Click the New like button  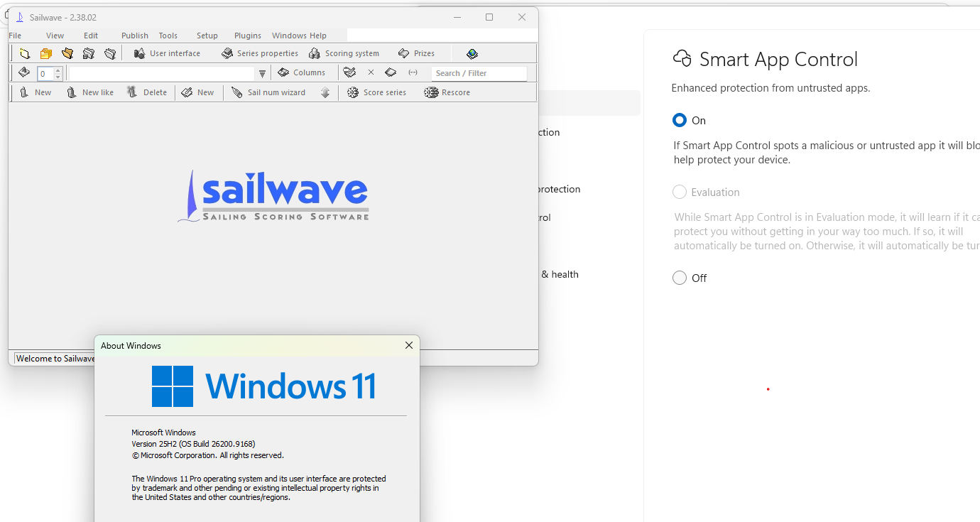pos(90,92)
